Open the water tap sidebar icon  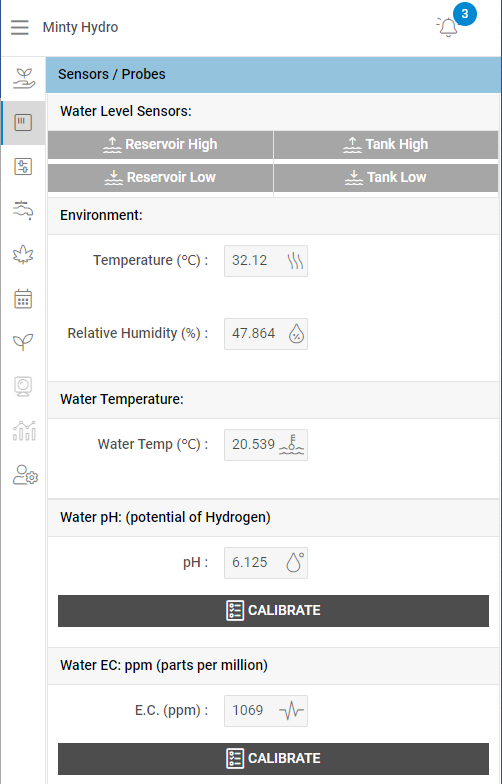tap(24, 210)
